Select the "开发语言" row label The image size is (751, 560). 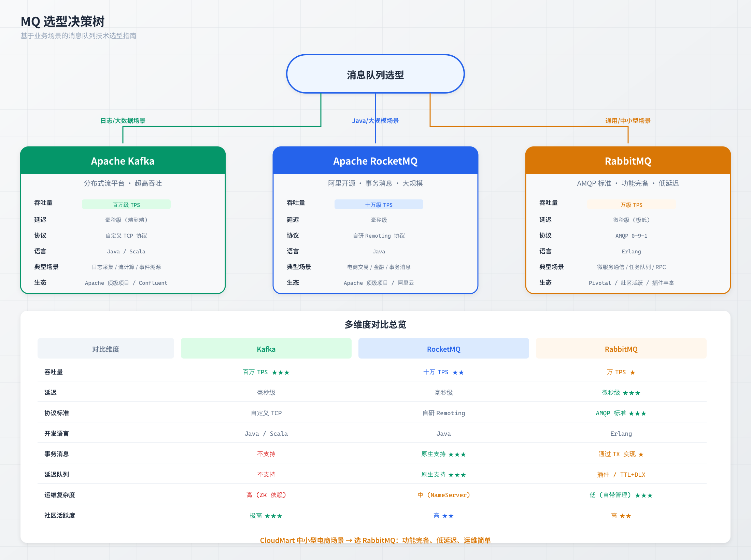[57, 433]
